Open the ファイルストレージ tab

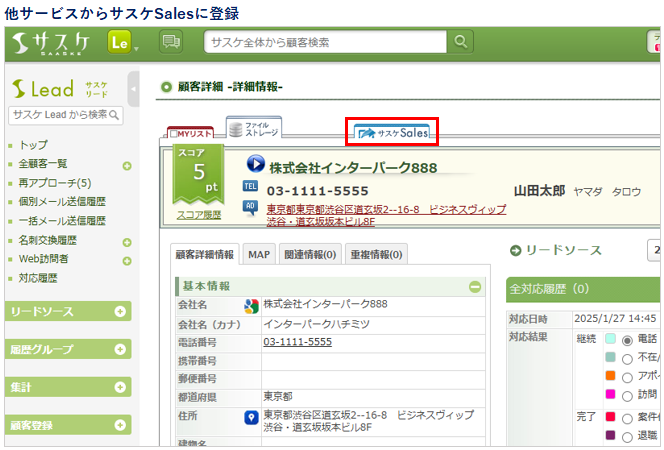[x=254, y=128]
